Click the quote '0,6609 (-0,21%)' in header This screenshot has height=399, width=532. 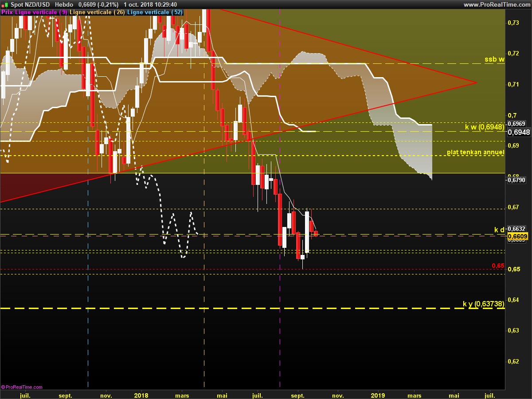[98, 4]
